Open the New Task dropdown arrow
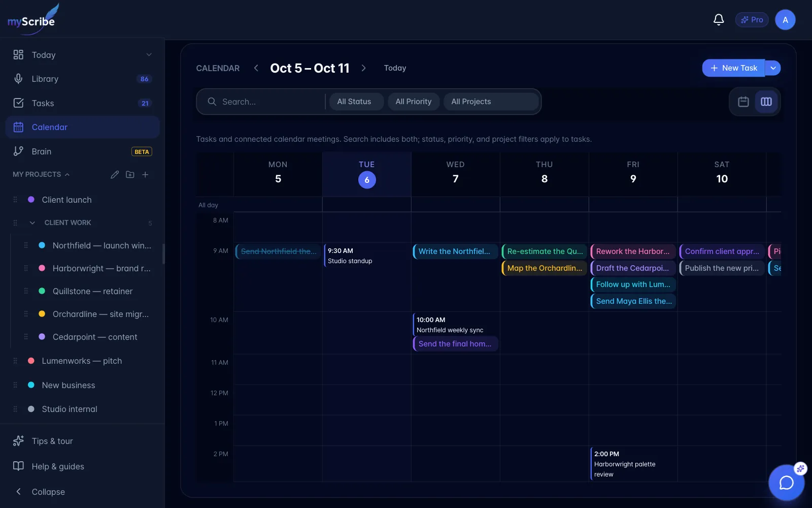The height and width of the screenshot is (508, 812). pos(773,68)
